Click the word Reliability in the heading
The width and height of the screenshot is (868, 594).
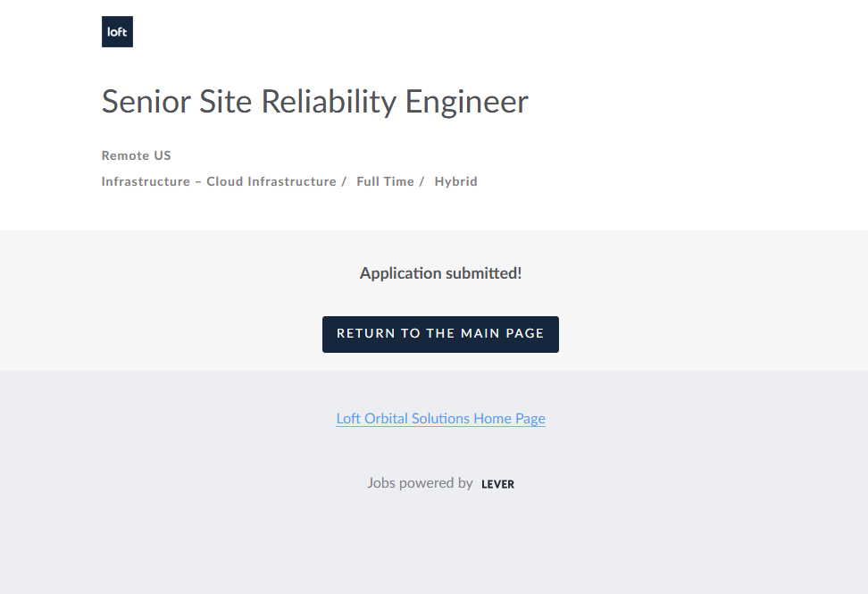click(328, 102)
